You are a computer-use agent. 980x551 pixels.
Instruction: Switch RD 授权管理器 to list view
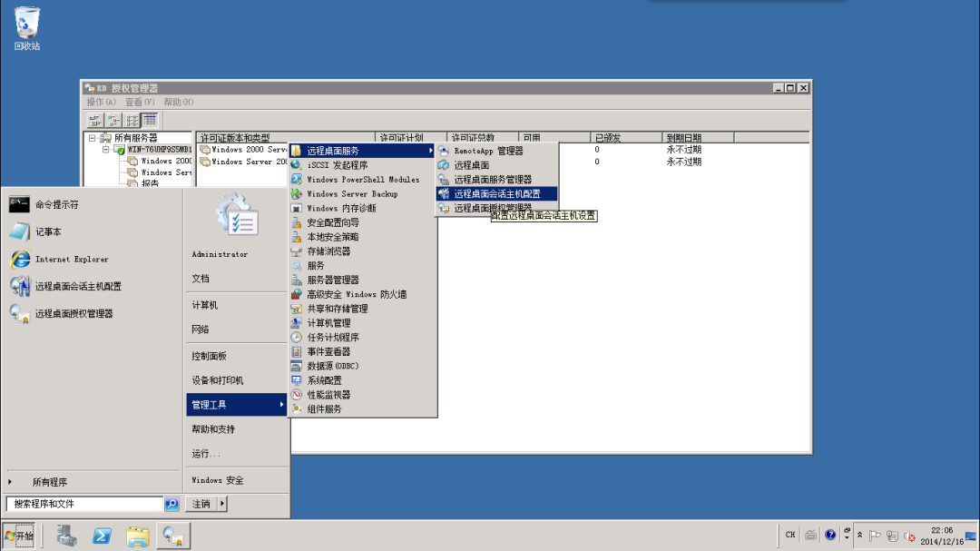click(x=132, y=120)
